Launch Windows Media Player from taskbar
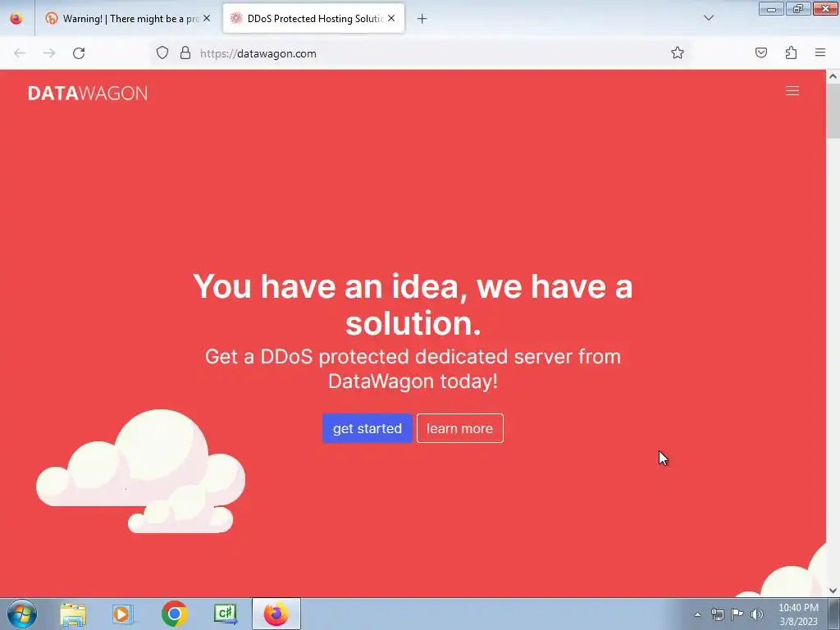The width and height of the screenshot is (840, 630). (x=123, y=614)
